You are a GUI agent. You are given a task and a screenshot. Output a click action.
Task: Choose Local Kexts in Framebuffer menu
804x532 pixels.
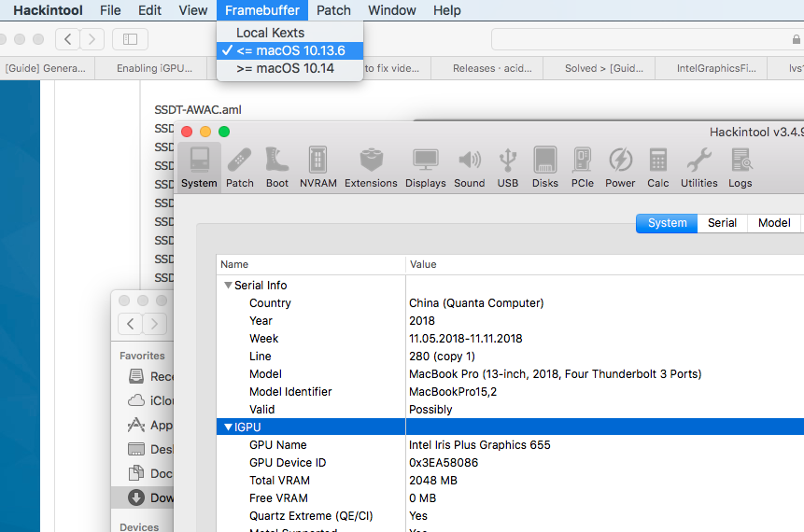coord(290,33)
